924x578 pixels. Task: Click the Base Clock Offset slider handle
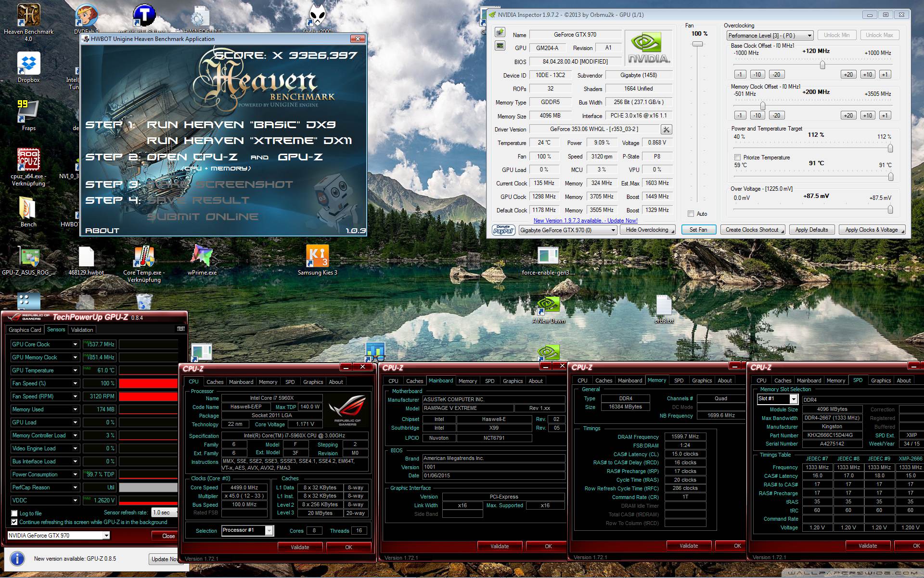tap(822, 65)
